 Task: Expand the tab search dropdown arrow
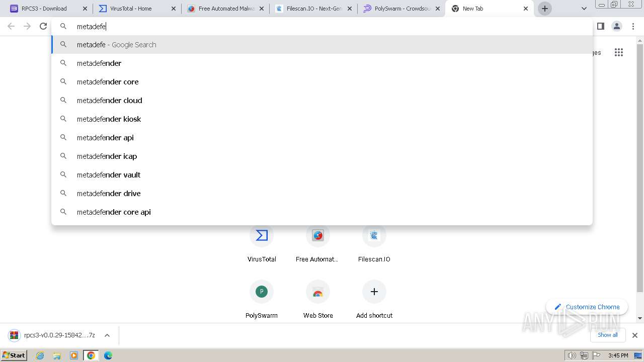[x=584, y=9]
